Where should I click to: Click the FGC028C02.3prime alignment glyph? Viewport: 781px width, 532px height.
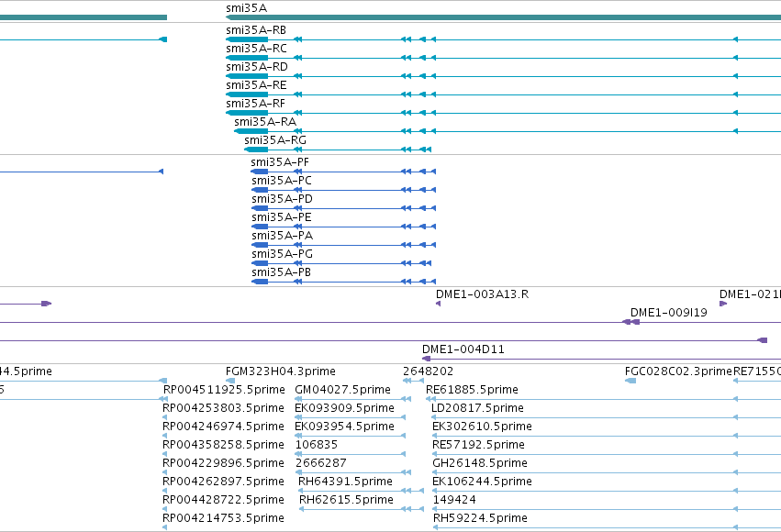(630, 381)
